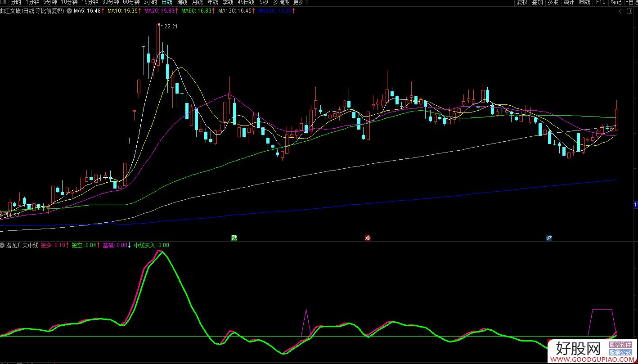This screenshot has width=638, height=364.
Task: Click the MA60: 16.89 label
Action: pos(197,11)
